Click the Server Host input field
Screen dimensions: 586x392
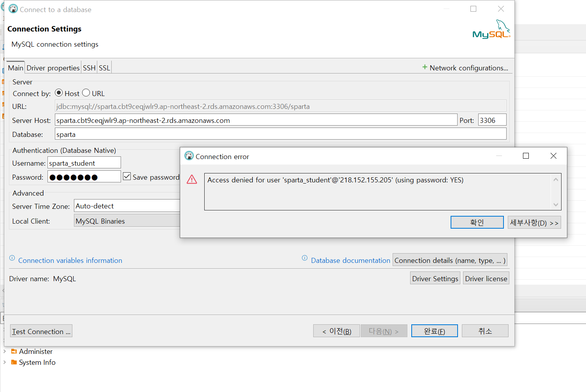(256, 120)
